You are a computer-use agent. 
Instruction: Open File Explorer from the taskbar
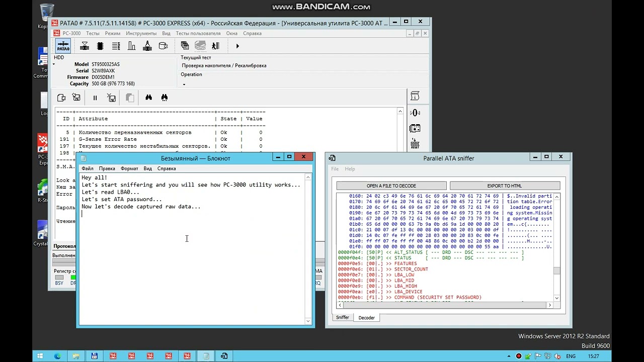pos(75,356)
